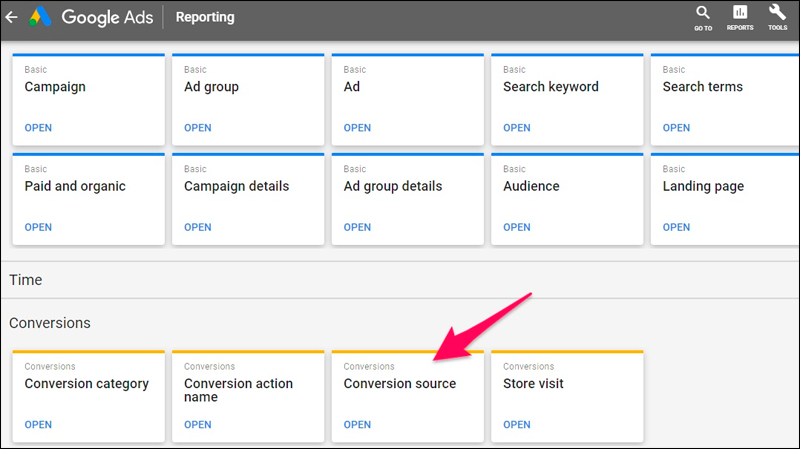Screen dimensions: 800x449
Task: Click the Campaign card title
Action: pyautogui.click(x=55, y=87)
